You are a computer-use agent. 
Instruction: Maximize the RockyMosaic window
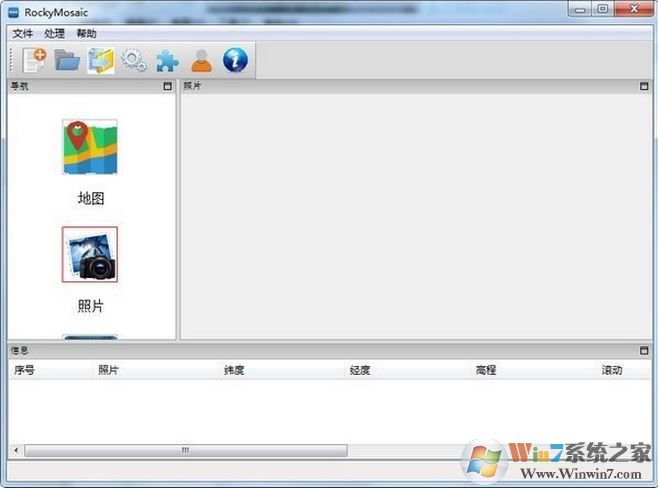[603, 9]
